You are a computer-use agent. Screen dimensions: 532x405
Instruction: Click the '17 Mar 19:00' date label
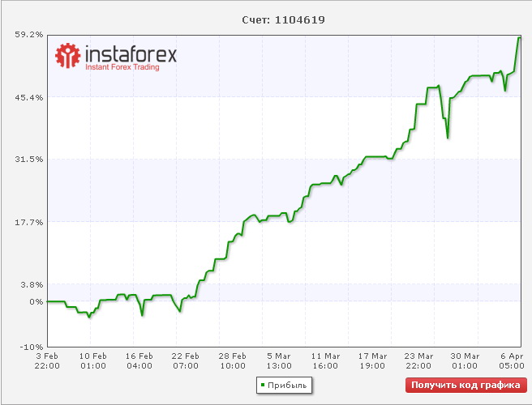(372, 361)
